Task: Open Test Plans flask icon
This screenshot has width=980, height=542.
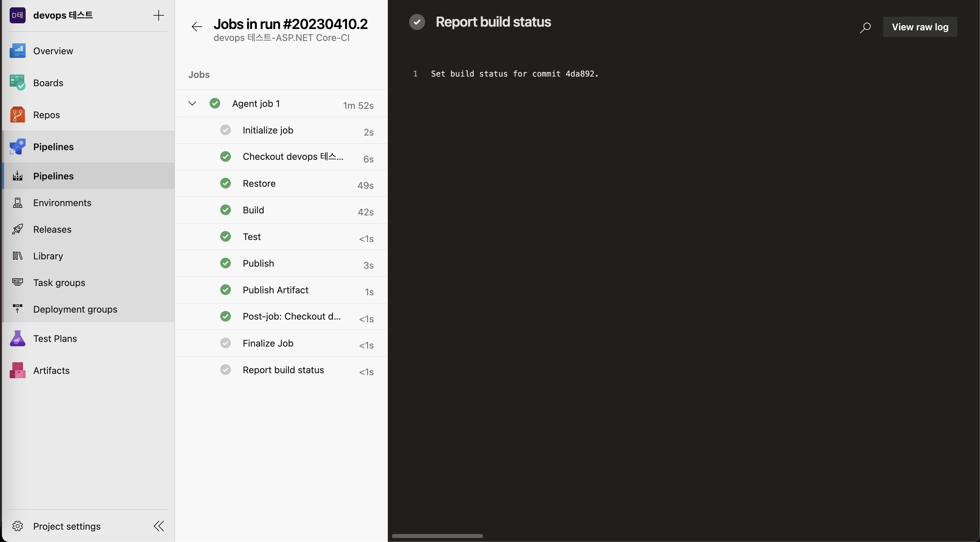Action: tap(18, 338)
